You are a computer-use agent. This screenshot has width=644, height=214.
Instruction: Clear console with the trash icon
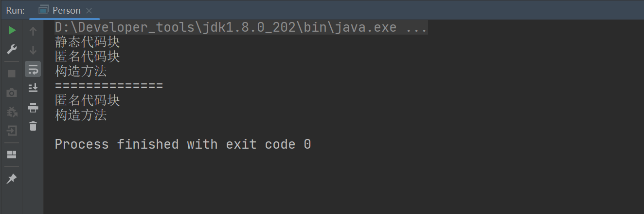[x=33, y=126]
